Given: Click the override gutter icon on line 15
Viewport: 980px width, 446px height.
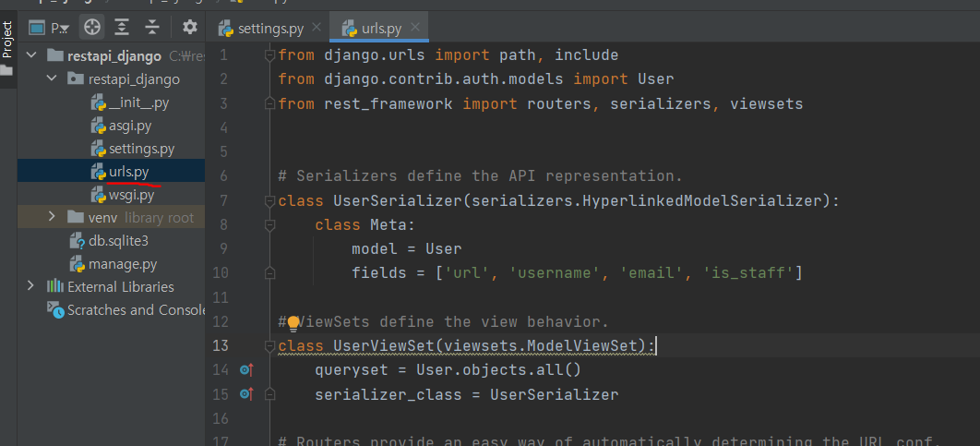Looking at the screenshot, I should [x=246, y=394].
